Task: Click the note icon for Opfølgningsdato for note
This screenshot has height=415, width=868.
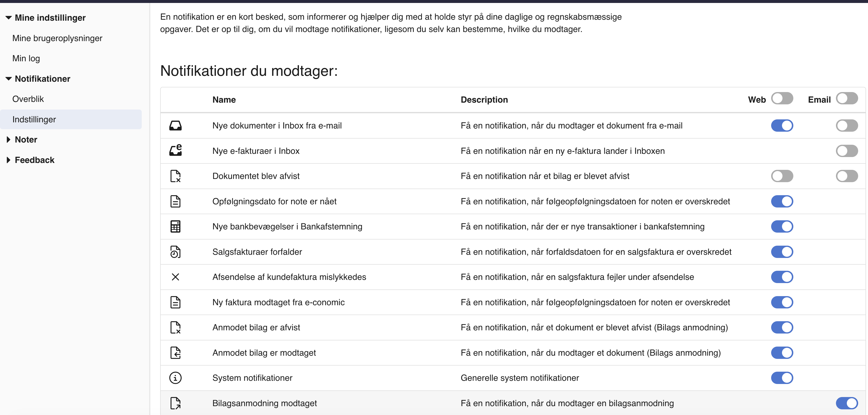Action: pyautogui.click(x=175, y=201)
